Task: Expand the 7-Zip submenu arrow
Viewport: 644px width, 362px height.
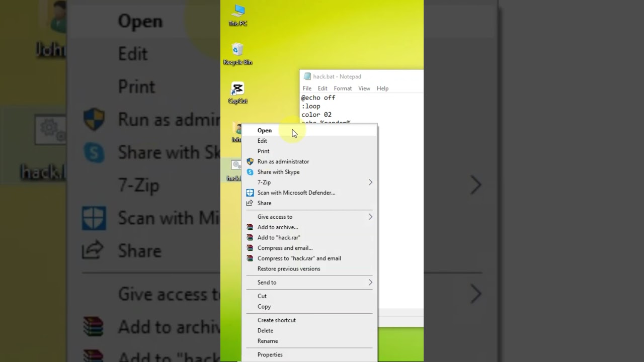Action: click(370, 182)
